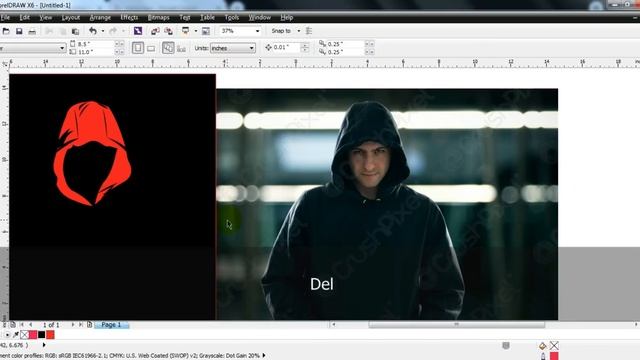Open the Layout menu

[71, 17]
